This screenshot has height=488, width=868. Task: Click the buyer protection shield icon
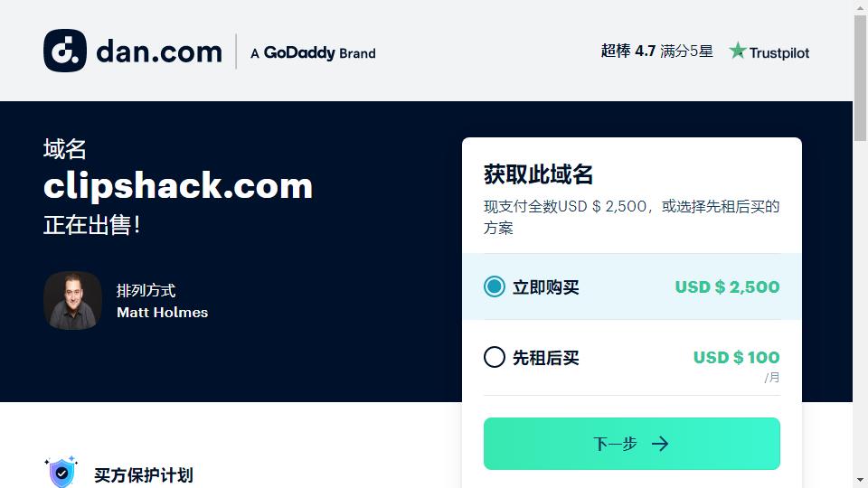61,472
